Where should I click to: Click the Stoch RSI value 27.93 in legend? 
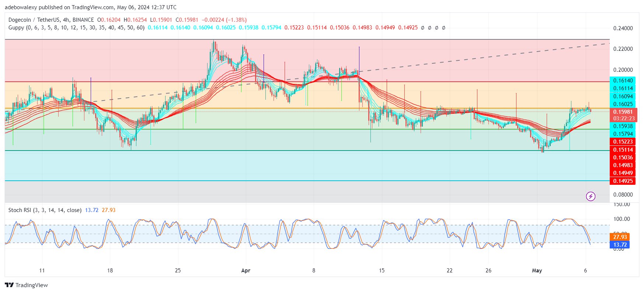click(x=108, y=210)
